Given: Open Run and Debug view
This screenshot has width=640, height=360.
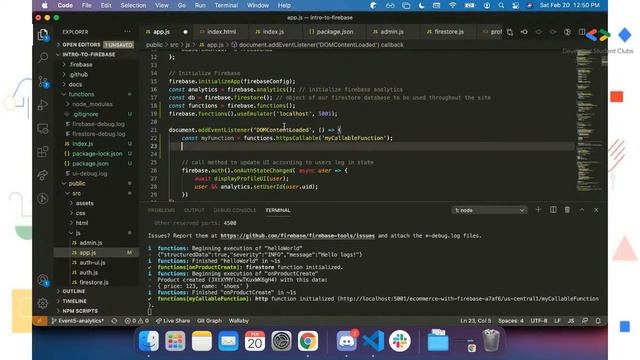Looking at the screenshot, I should click(43, 105).
